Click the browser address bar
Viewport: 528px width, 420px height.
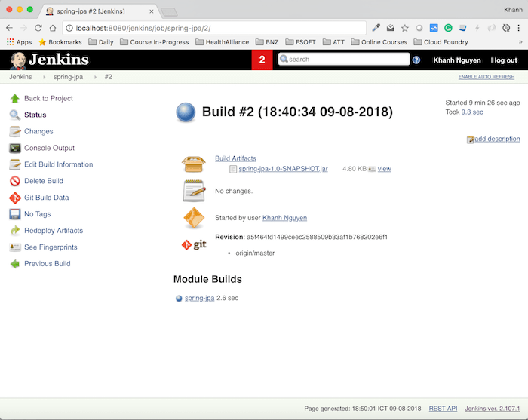click(x=214, y=28)
